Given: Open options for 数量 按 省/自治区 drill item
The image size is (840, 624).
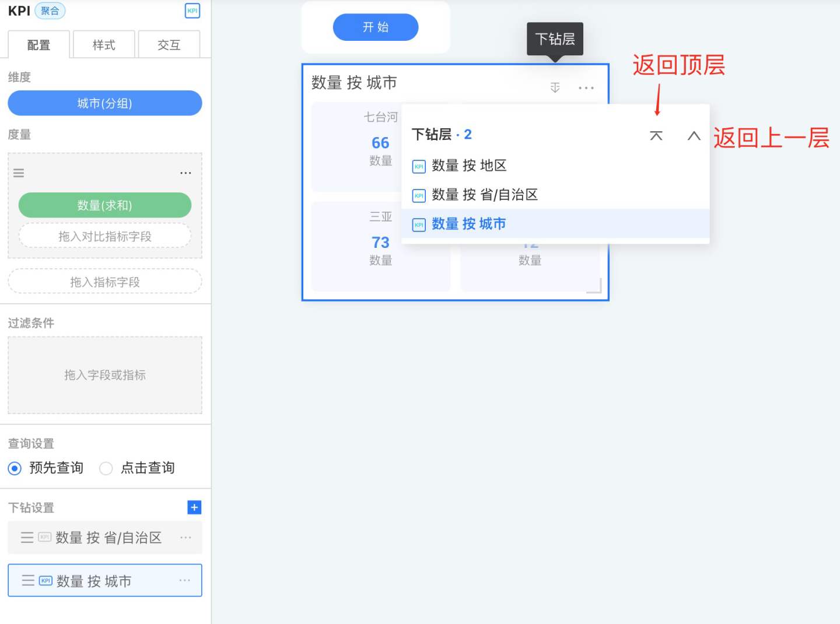Looking at the screenshot, I should (x=185, y=538).
